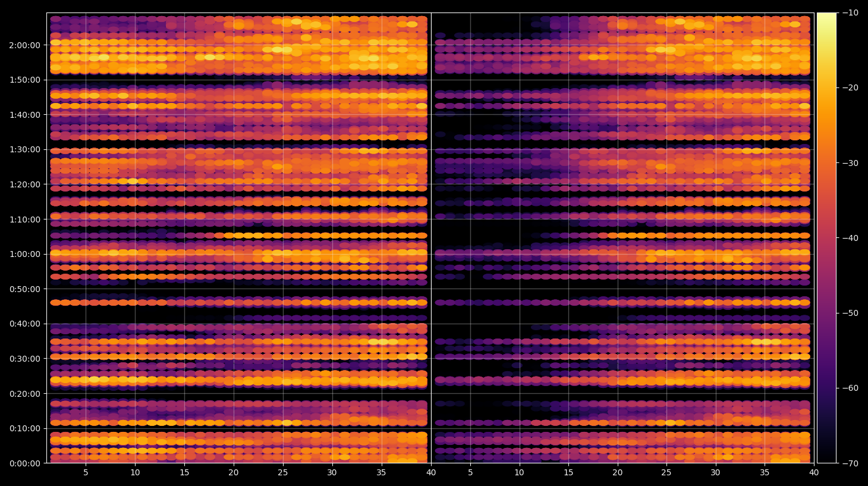Click the −10 colorbar tick label

850,12
